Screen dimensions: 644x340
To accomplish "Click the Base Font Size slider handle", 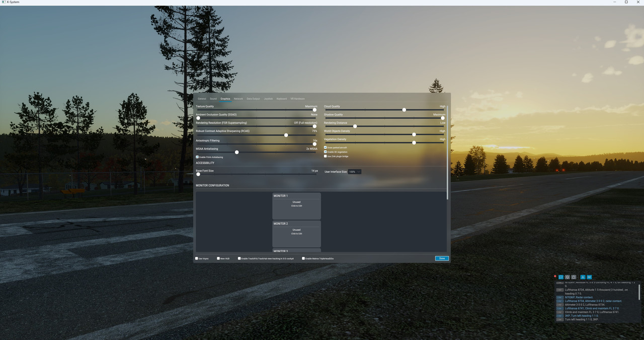I will tap(198, 174).
